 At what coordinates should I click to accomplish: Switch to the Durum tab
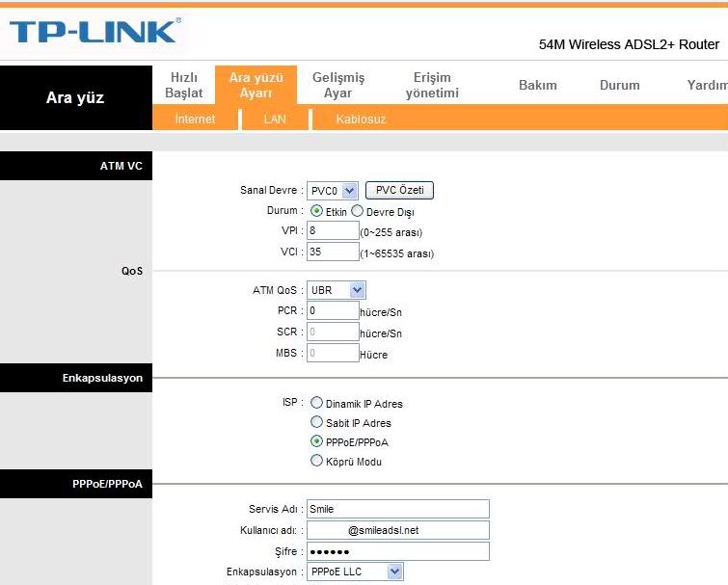619,85
